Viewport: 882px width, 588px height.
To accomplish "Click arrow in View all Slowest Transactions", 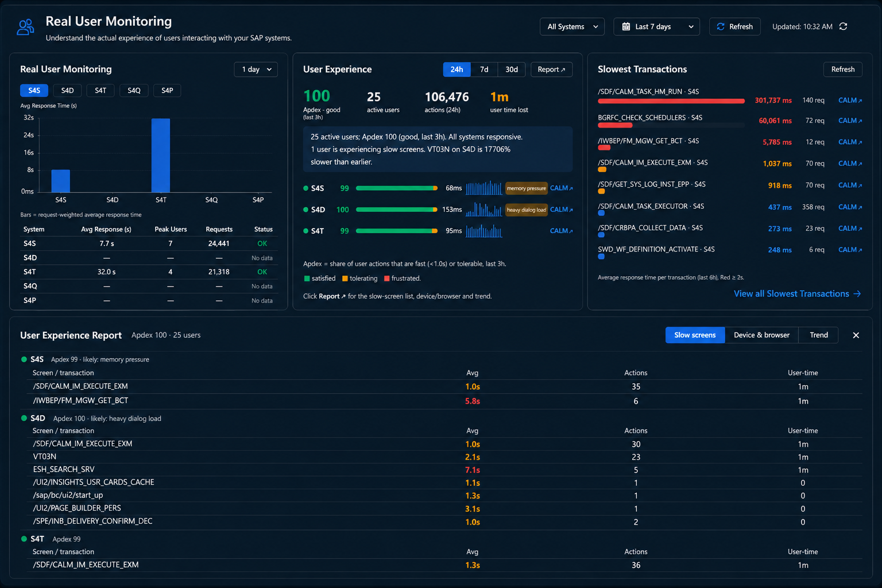I will tap(857, 294).
